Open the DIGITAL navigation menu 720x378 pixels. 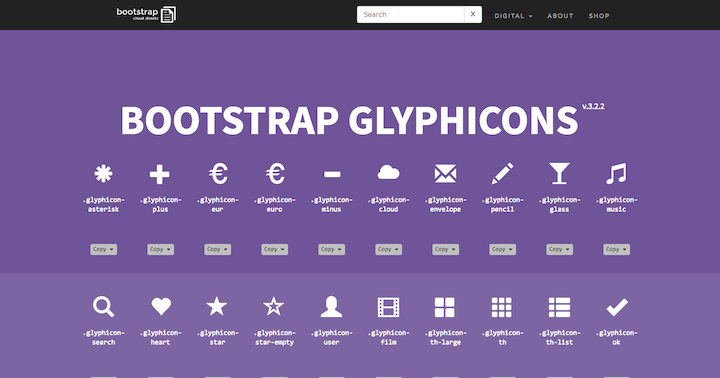point(513,16)
